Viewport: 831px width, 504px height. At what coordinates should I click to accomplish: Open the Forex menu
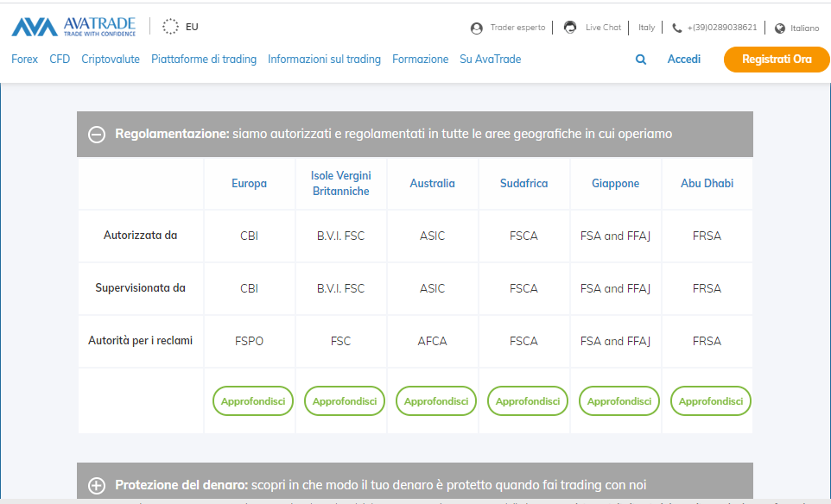(24, 60)
